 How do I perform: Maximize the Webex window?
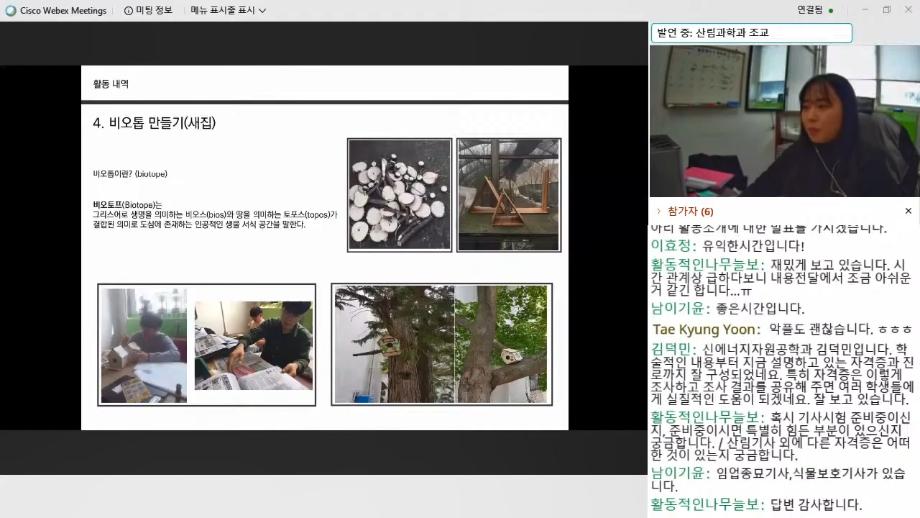887,10
